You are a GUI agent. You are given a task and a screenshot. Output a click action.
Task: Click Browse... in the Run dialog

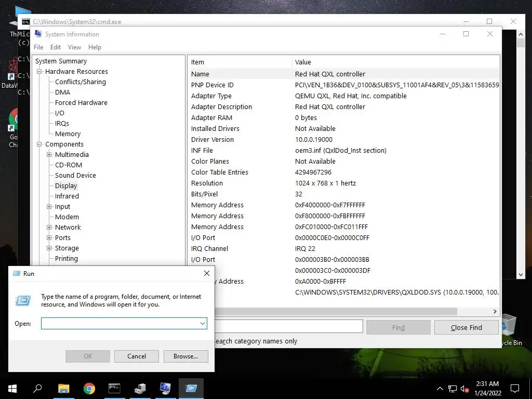(x=185, y=356)
